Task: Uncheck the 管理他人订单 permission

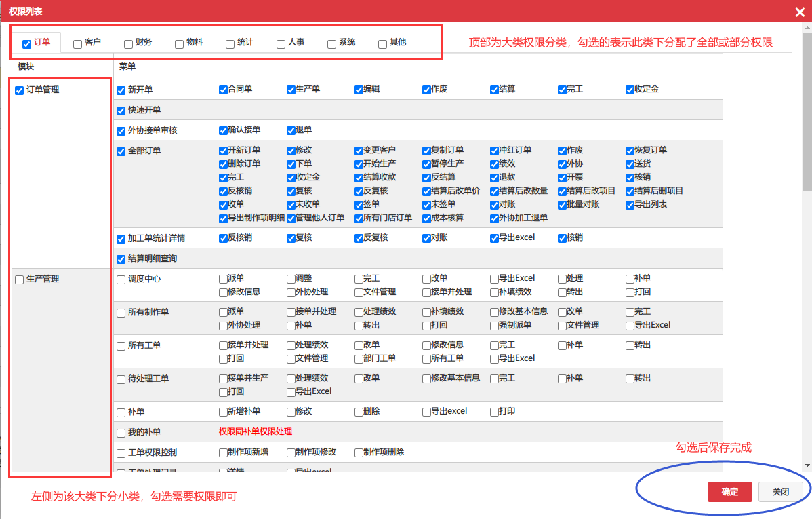Action: click(291, 219)
